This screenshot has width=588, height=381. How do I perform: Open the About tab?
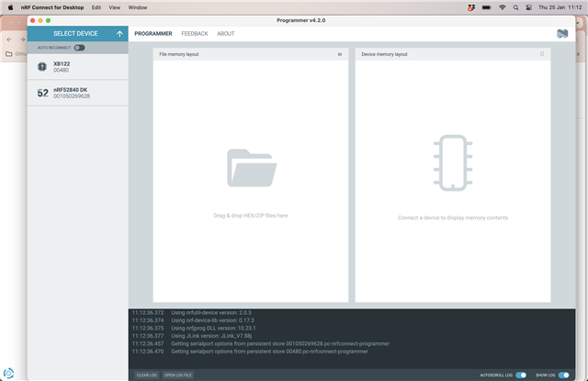click(226, 34)
